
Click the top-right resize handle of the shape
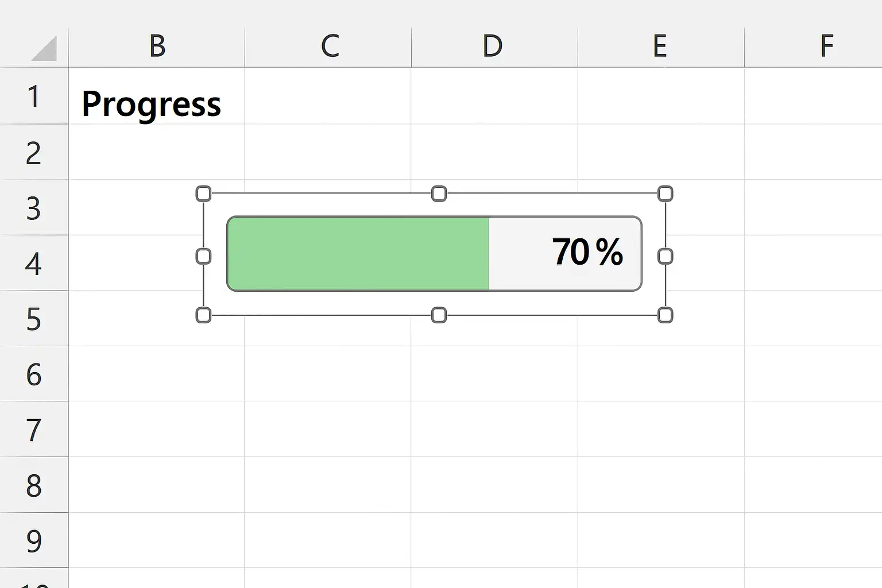pos(665,194)
